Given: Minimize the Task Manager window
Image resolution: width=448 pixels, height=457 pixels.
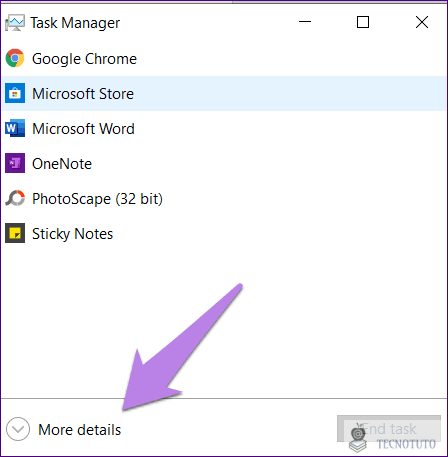Looking at the screenshot, I should click(305, 22).
